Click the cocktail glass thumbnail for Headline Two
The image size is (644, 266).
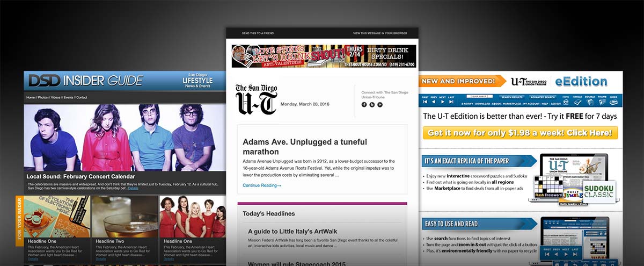124,215
